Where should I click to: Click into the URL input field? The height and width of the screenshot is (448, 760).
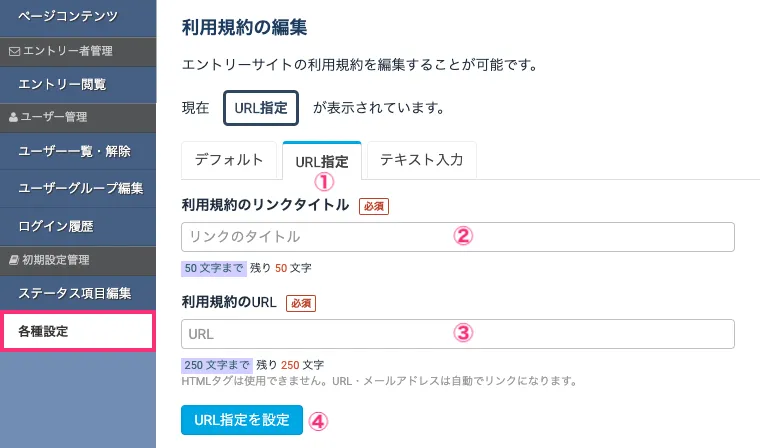[x=458, y=333]
